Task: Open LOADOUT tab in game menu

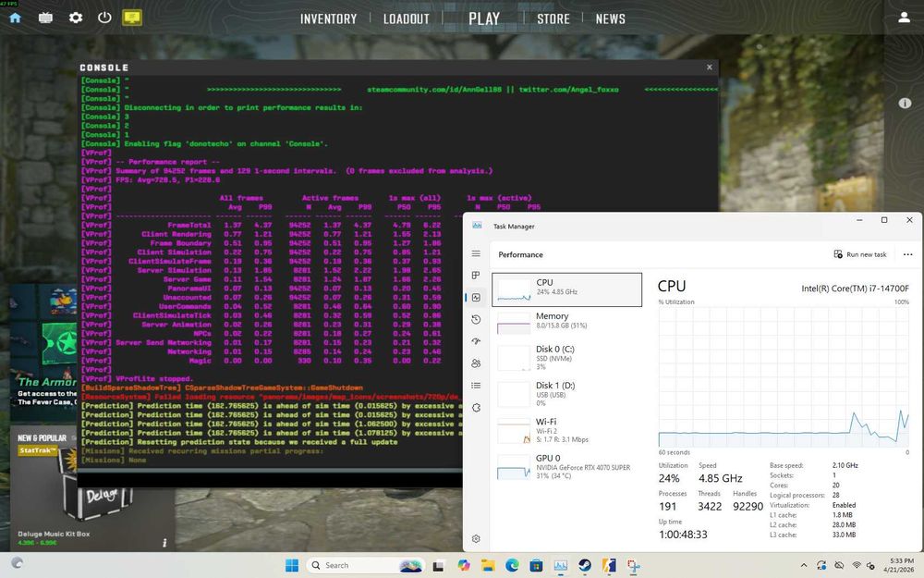Action: click(406, 18)
